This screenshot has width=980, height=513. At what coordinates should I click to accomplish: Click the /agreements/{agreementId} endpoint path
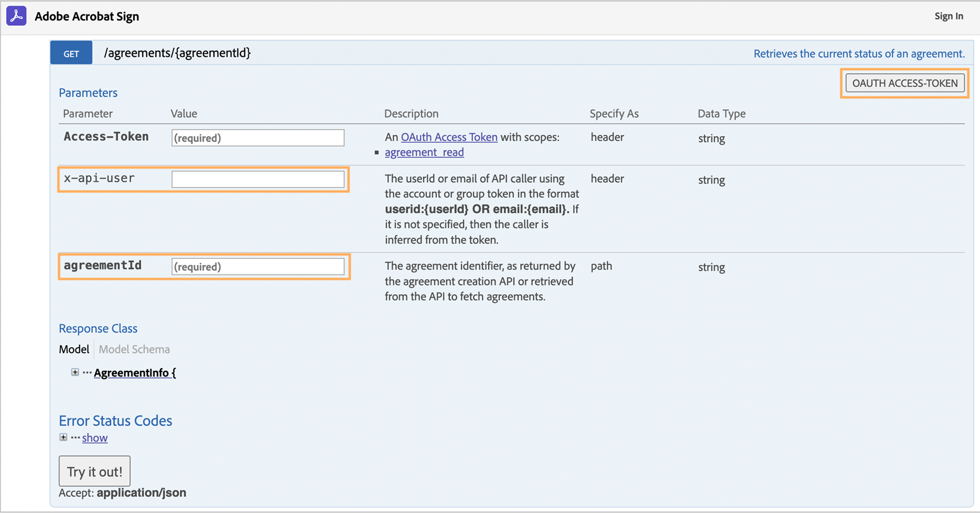177,53
